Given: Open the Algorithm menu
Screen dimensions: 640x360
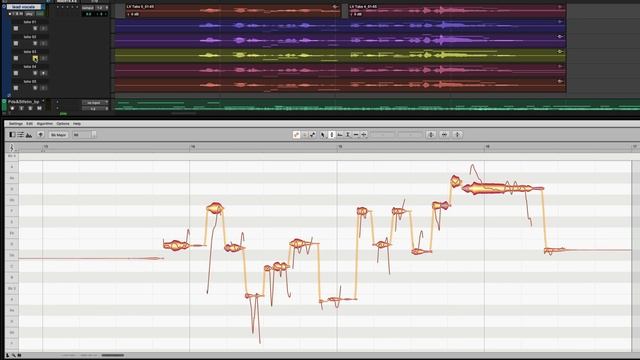Looking at the screenshot, I should click(45, 124).
